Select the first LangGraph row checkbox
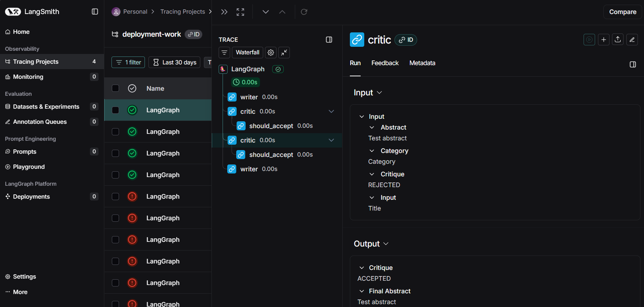This screenshot has height=307, width=644. pyautogui.click(x=115, y=110)
